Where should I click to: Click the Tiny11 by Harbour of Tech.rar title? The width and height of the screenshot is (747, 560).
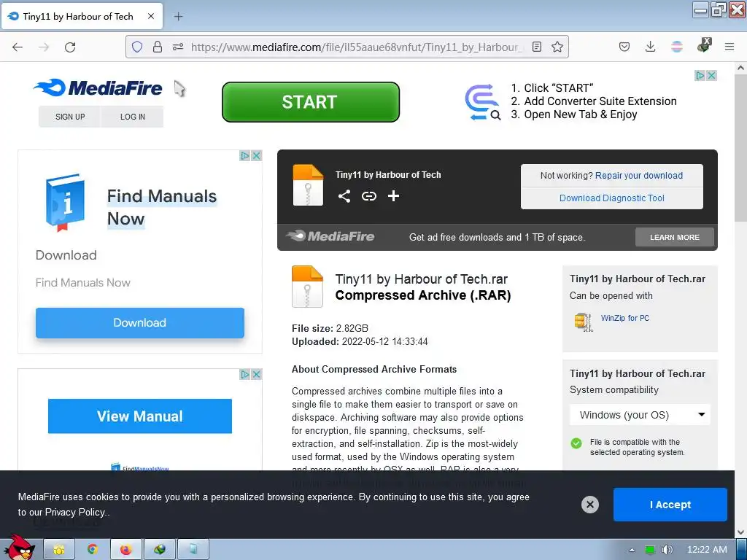pos(421,279)
